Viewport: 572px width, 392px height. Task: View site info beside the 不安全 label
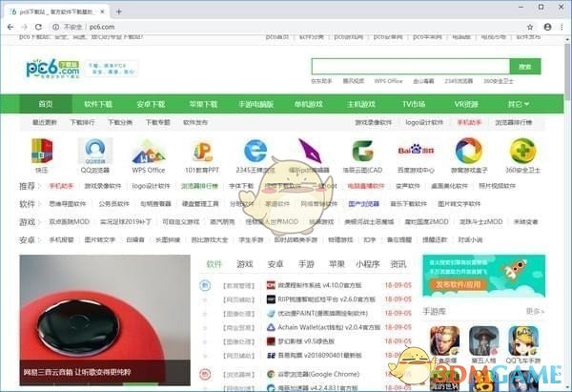[x=56, y=27]
